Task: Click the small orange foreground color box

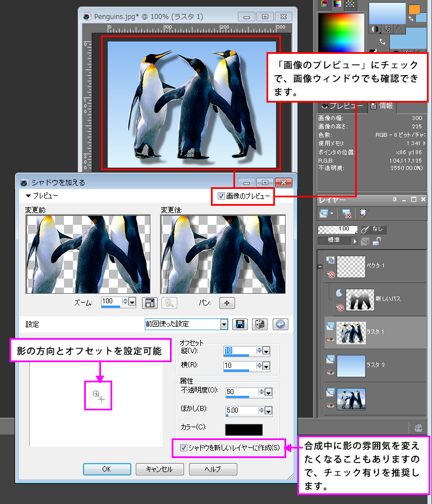Action: (x=414, y=10)
